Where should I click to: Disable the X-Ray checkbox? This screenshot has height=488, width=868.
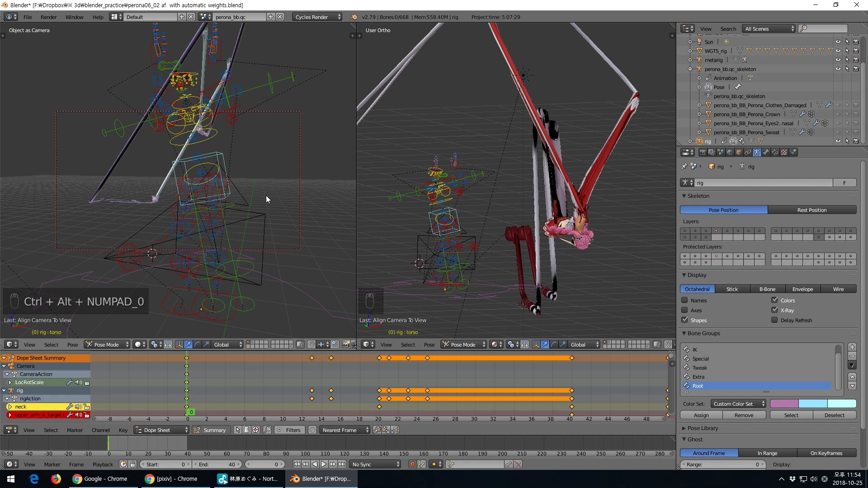(774, 310)
